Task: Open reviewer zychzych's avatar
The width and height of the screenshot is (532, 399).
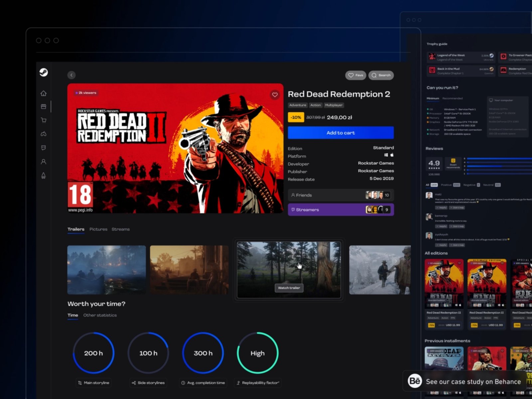Action: tap(429, 236)
